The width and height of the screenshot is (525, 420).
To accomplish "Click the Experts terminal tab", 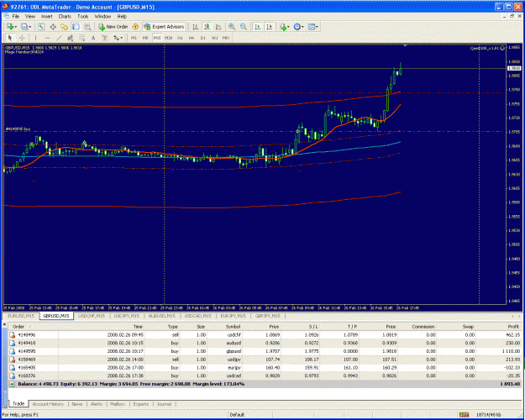I will coord(140,404).
